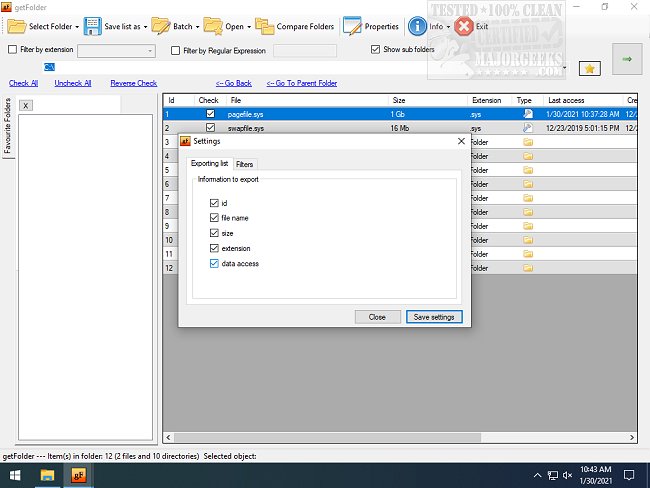Click the folder icon in row 12

(528, 268)
